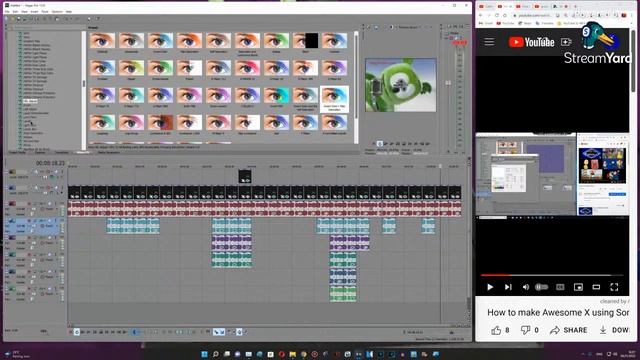Select the HSL Adjust effect in the tree
Viewport: 640px width, 360px height.
tap(30, 101)
